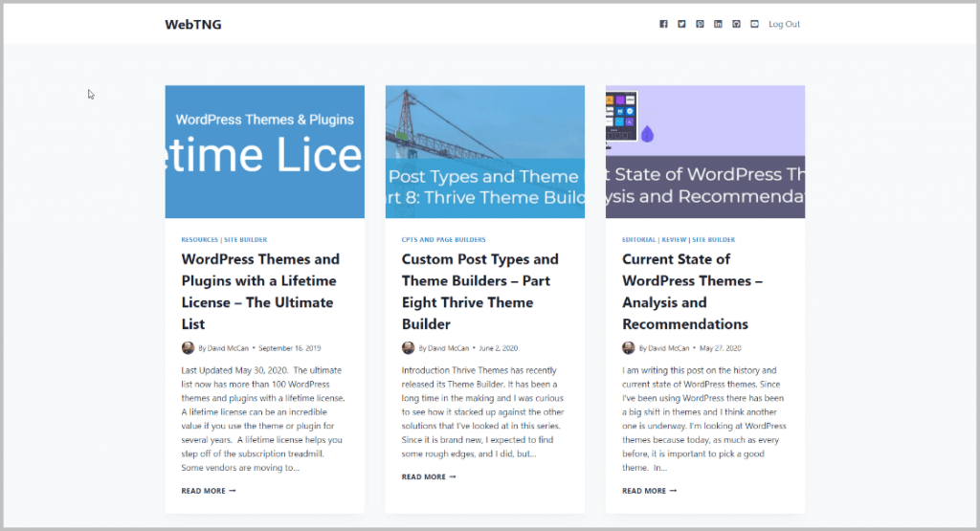The image size is (980, 531).
Task: Click the Log Out link
Action: (784, 24)
